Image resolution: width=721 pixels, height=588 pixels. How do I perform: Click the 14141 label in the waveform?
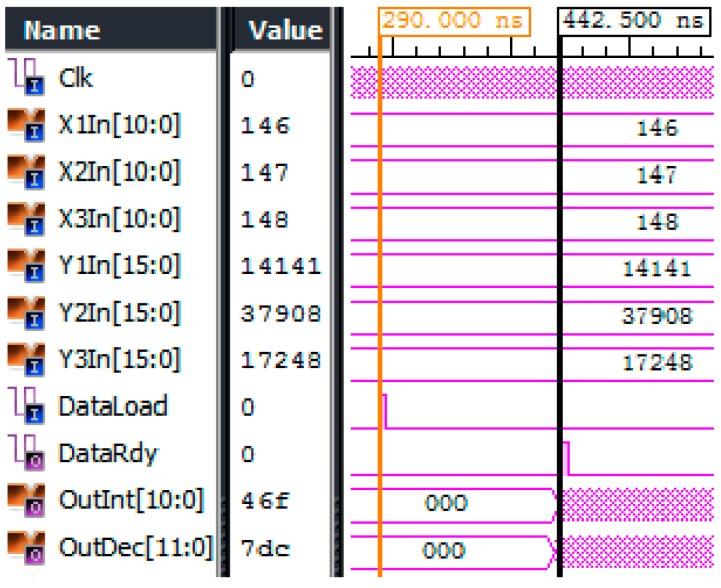[x=657, y=269]
